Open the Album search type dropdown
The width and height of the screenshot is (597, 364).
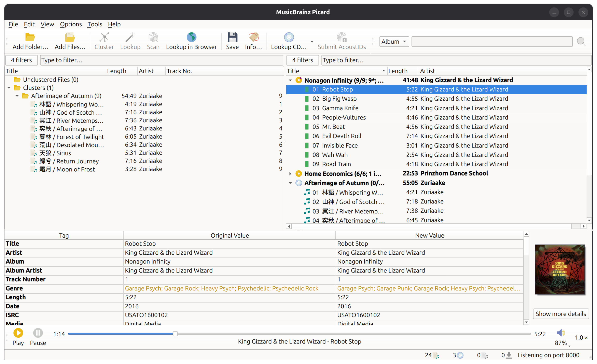(394, 42)
